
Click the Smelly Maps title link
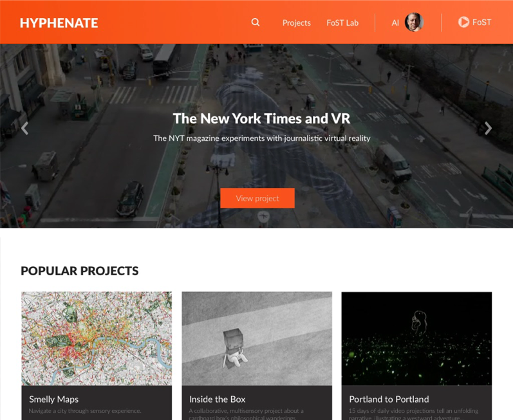[53, 399]
